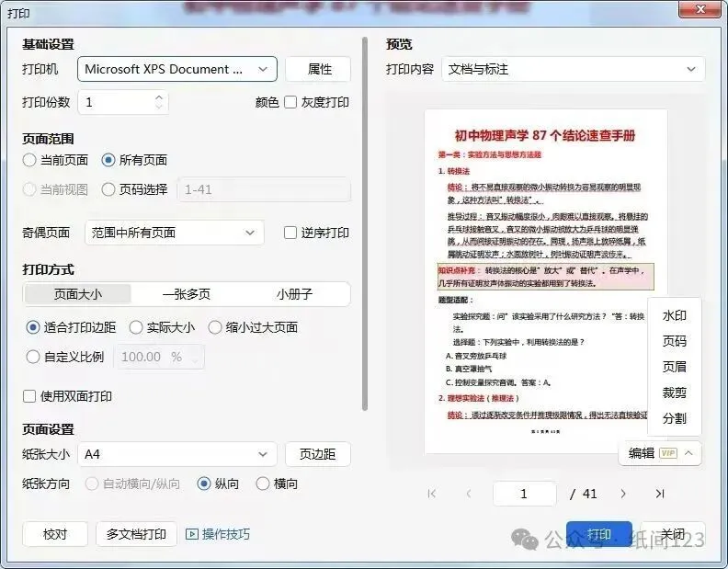Increase print copies with up arrow
This screenshot has height=569, width=728.
[159, 97]
